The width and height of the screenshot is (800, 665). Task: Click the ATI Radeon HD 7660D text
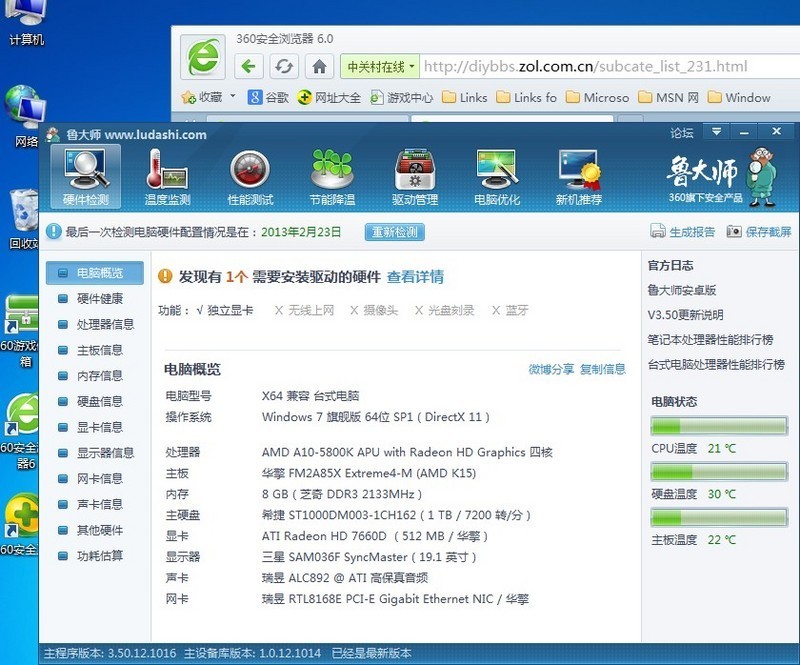coord(375,536)
